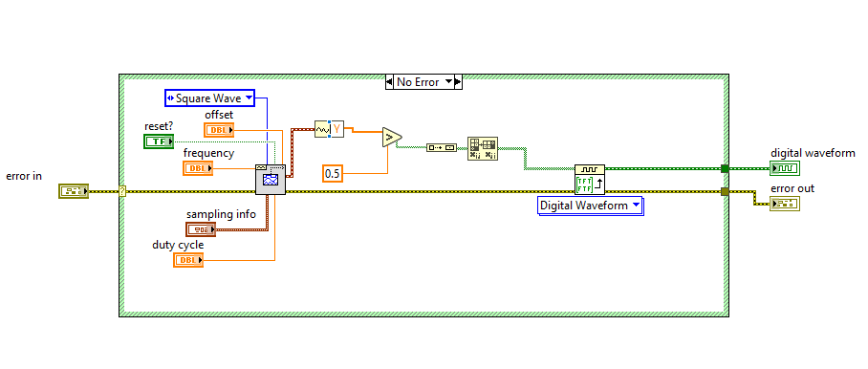Select the Build Array node
Screen dimensions: 868x369
442,147
